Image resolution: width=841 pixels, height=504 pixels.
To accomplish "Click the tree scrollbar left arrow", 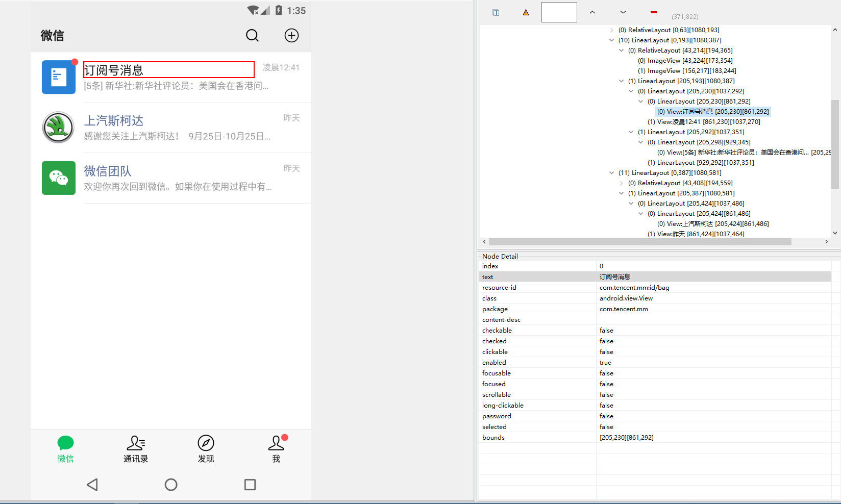I will [x=484, y=242].
